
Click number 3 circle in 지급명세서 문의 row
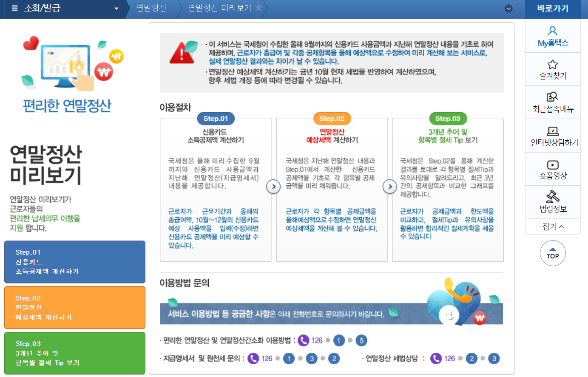point(312,358)
